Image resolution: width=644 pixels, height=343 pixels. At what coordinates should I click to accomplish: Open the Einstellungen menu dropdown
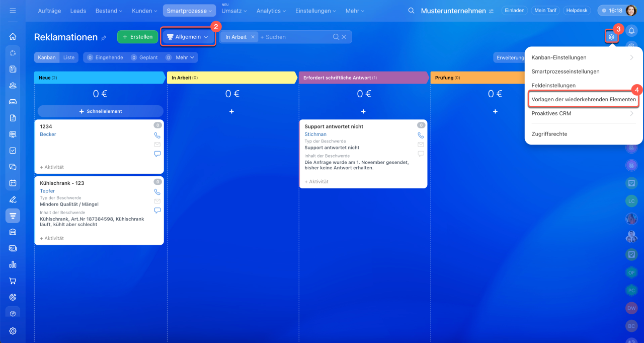point(316,11)
